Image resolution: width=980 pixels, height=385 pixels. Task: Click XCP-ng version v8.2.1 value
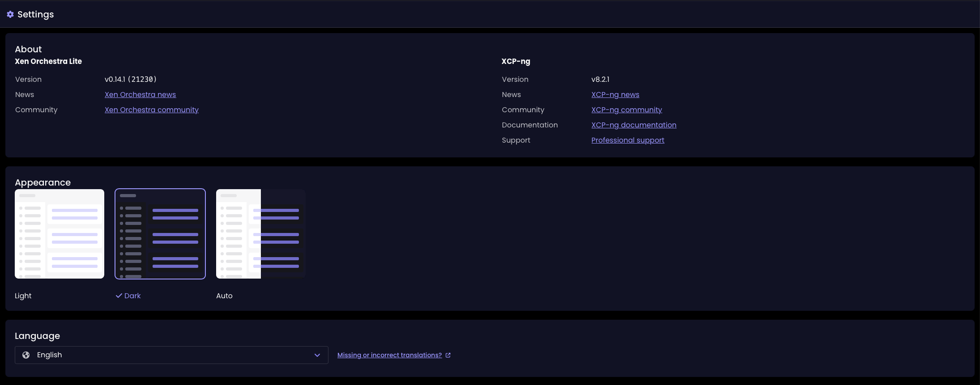(x=601, y=79)
